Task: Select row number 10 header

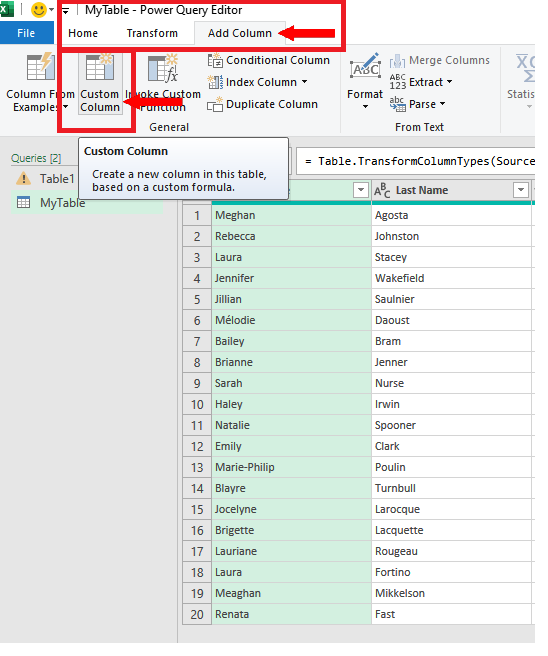Action: 197,405
